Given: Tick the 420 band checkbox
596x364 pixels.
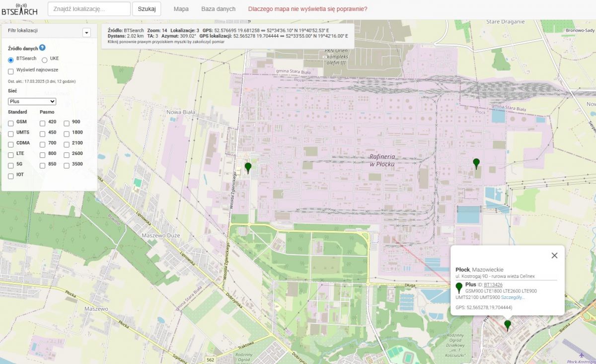Looking at the screenshot, I should tap(43, 123).
